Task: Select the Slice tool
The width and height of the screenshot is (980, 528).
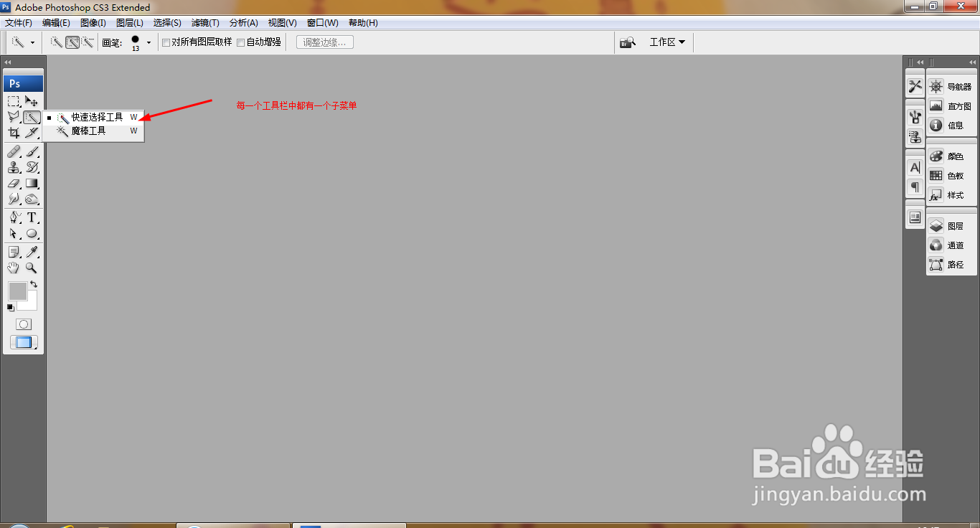Action: point(32,133)
